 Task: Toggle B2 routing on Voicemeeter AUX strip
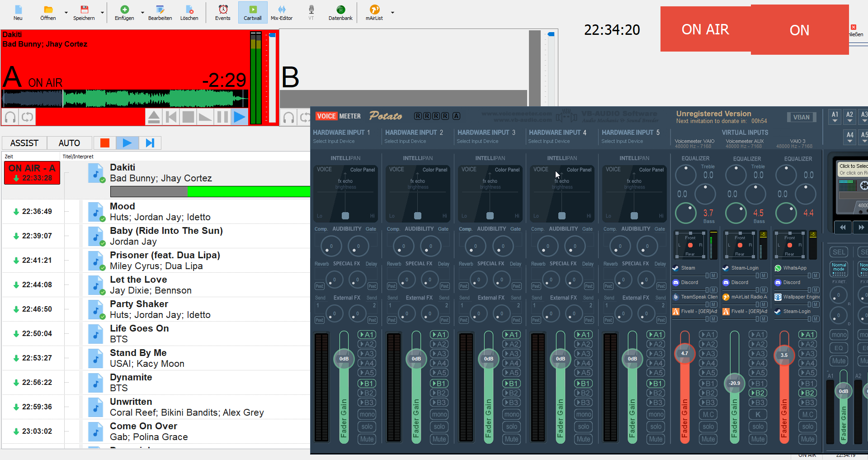coord(758,393)
